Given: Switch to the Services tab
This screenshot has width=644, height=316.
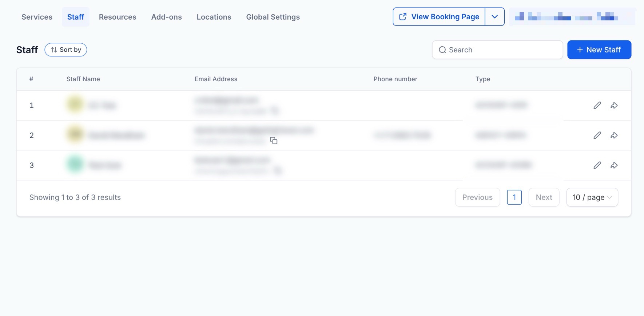Looking at the screenshot, I should click(x=37, y=17).
